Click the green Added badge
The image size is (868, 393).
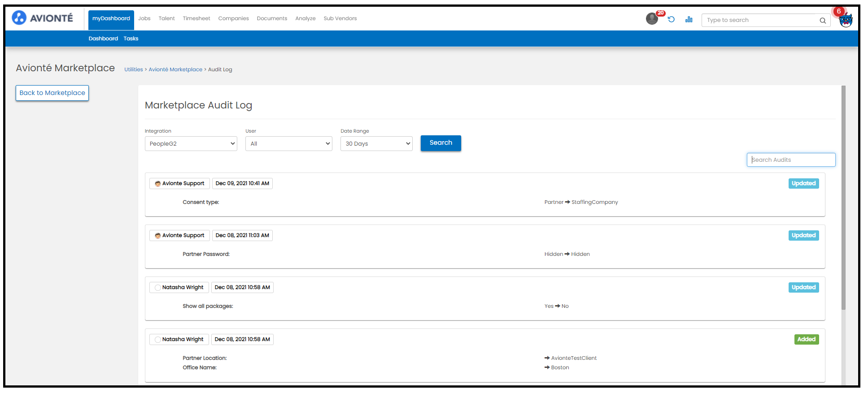point(807,339)
